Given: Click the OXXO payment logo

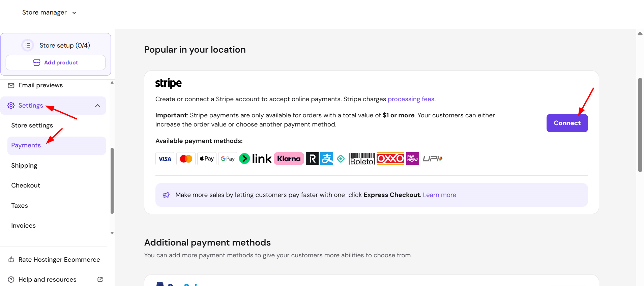Looking at the screenshot, I should pyautogui.click(x=390, y=159).
